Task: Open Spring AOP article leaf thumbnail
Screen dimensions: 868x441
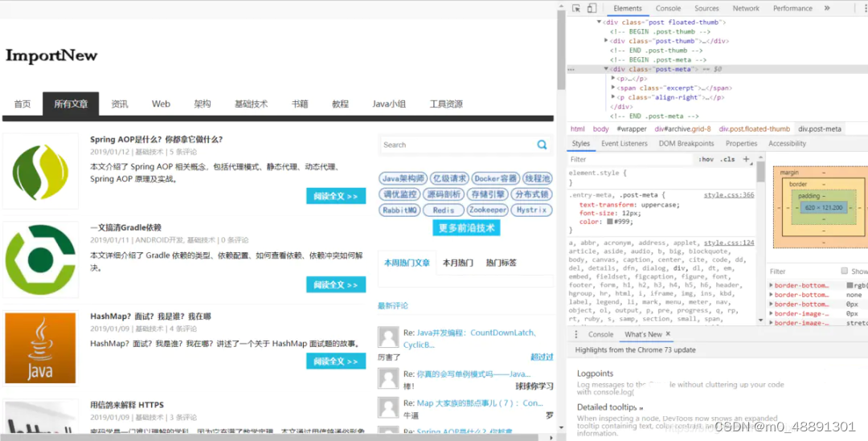Action: coord(40,172)
